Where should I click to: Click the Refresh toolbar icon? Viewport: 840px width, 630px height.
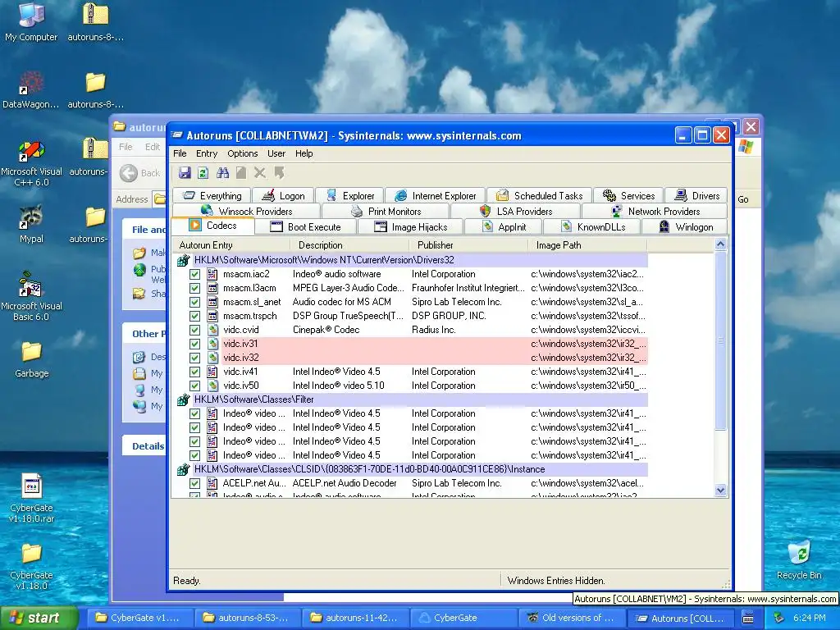[x=203, y=172]
